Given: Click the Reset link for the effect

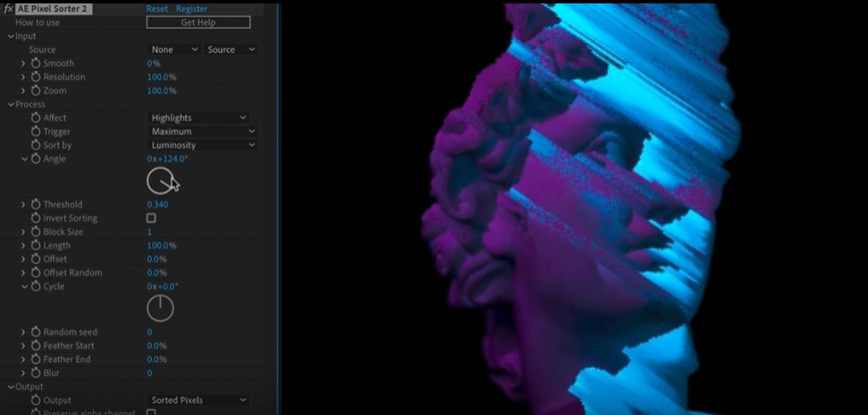Looking at the screenshot, I should (157, 9).
